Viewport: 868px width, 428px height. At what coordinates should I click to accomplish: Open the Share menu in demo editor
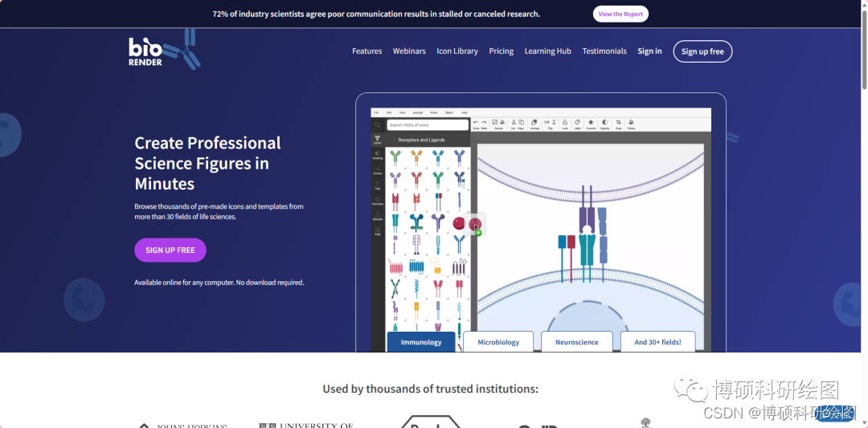[433, 112]
